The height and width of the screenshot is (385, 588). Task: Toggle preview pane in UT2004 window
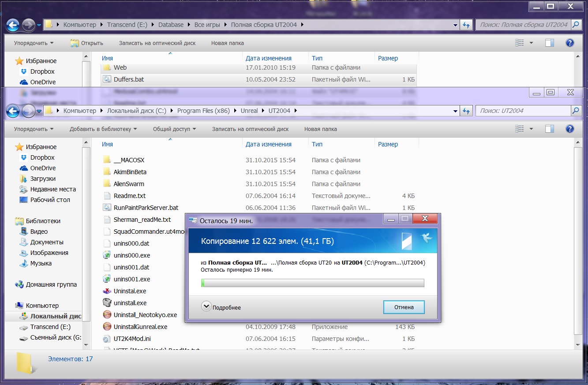pos(549,129)
